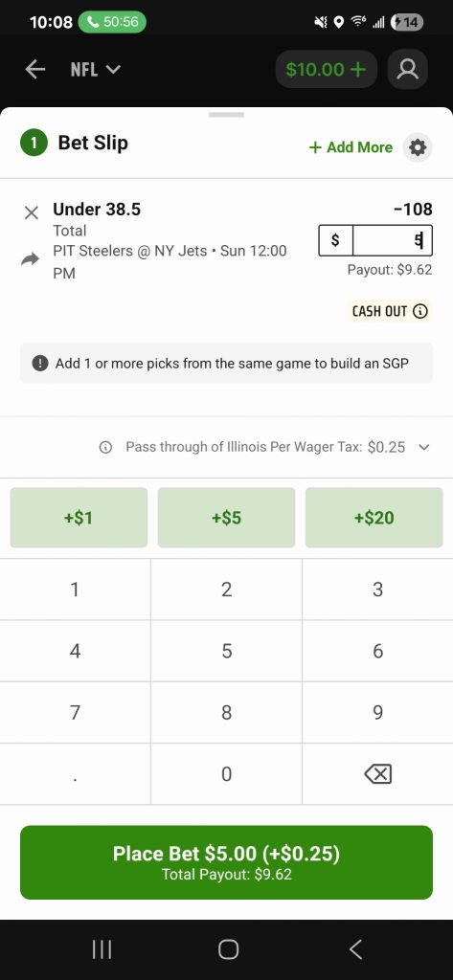
Task: Tap the Illinois wager tax info icon
Action: pos(105,448)
